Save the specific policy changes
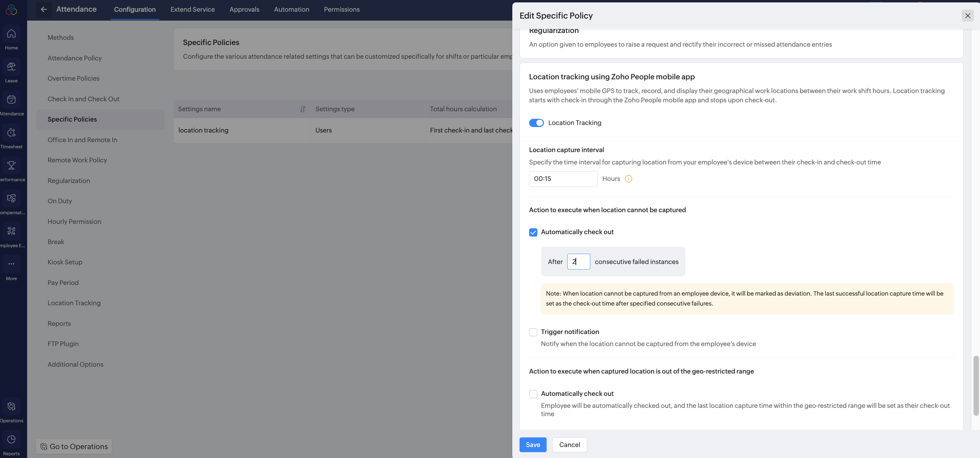Viewport: 980px width, 458px height. coord(533,445)
